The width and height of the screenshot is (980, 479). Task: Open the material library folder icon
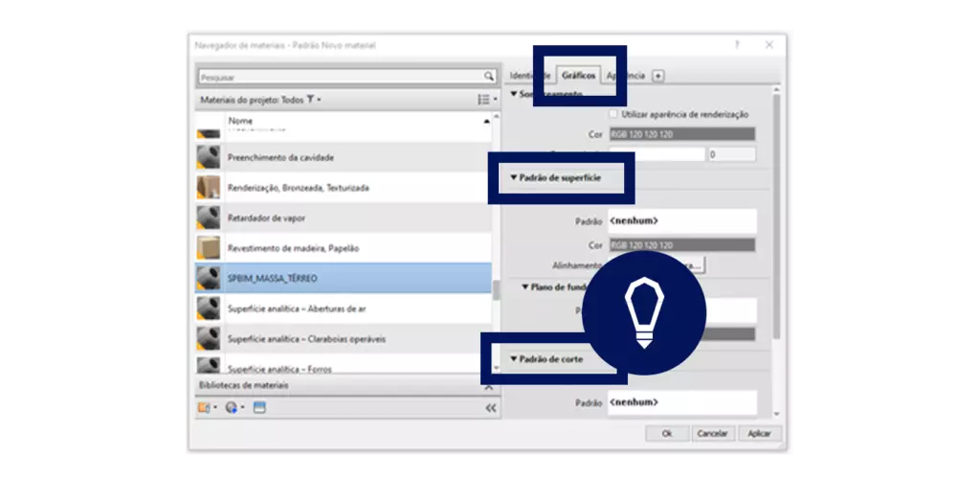[207, 408]
